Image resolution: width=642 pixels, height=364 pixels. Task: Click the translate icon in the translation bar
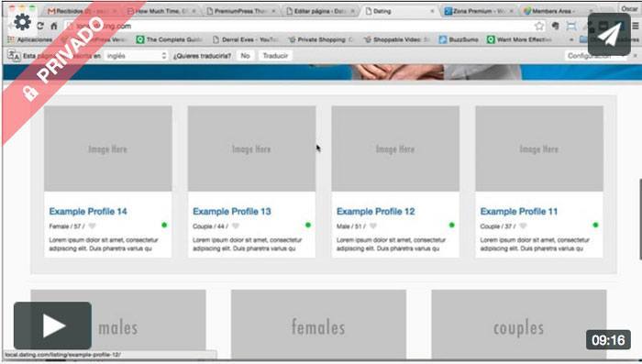pos(14,56)
